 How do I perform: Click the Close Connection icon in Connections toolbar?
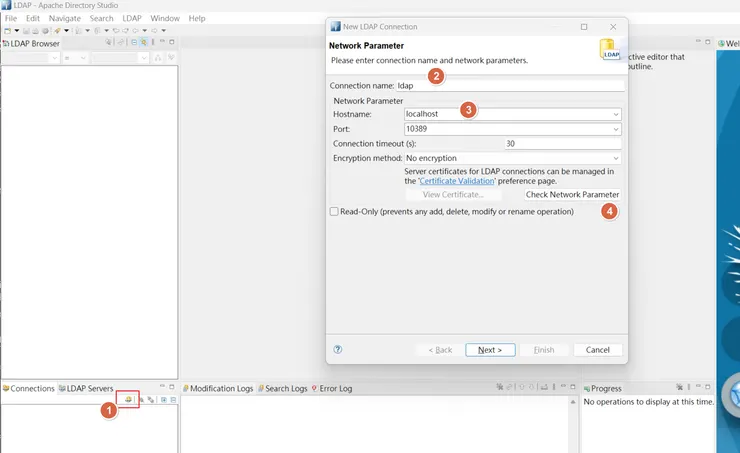click(x=151, y=400)
